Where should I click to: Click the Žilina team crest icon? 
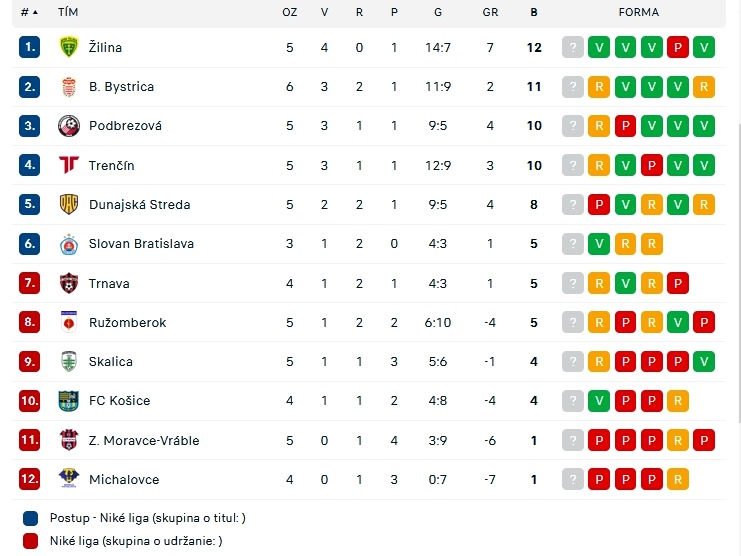pos(69,47)
